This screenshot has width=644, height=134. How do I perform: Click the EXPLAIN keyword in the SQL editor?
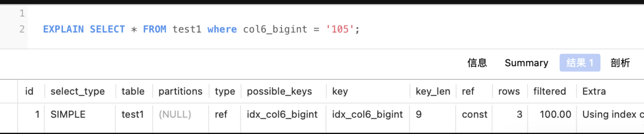tap(63, 29)
